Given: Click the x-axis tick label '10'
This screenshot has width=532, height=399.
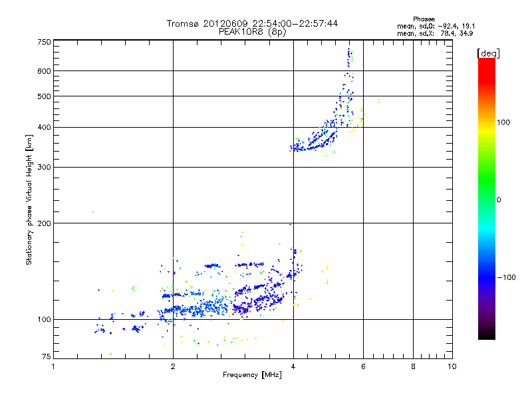Looking at the screenshot, I should click(x=452, y=366).
